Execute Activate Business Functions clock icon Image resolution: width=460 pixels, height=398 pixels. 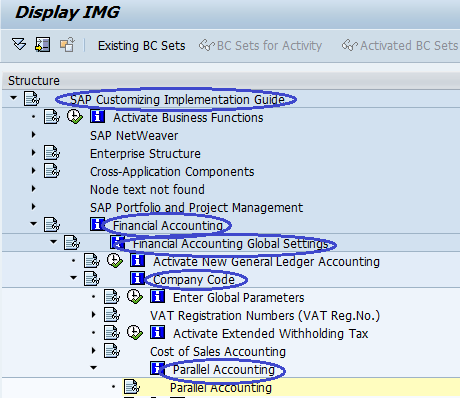click(75, 117)
